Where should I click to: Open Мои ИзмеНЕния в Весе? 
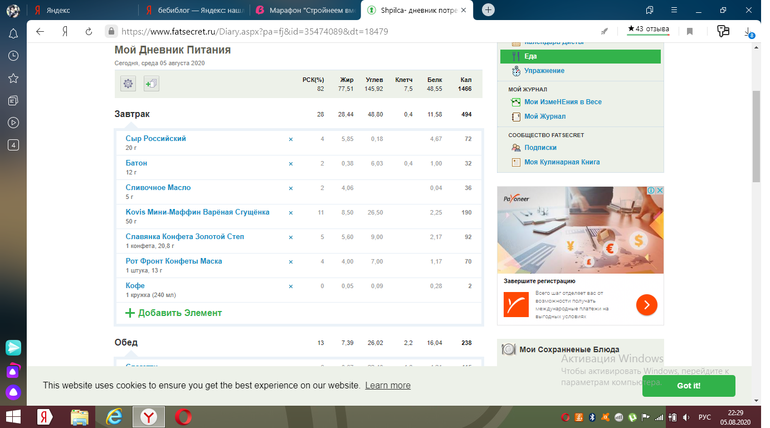tap(563, 102)
